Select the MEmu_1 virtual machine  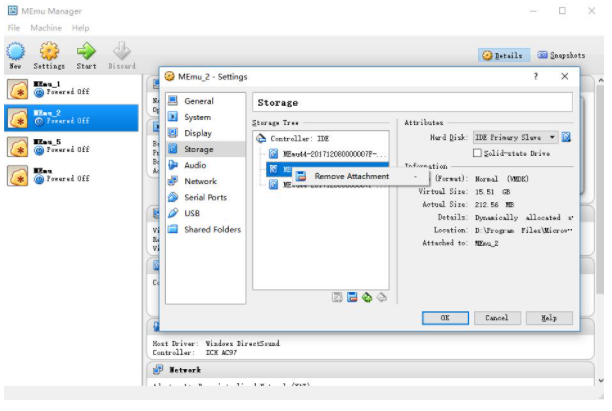(48, 88)
